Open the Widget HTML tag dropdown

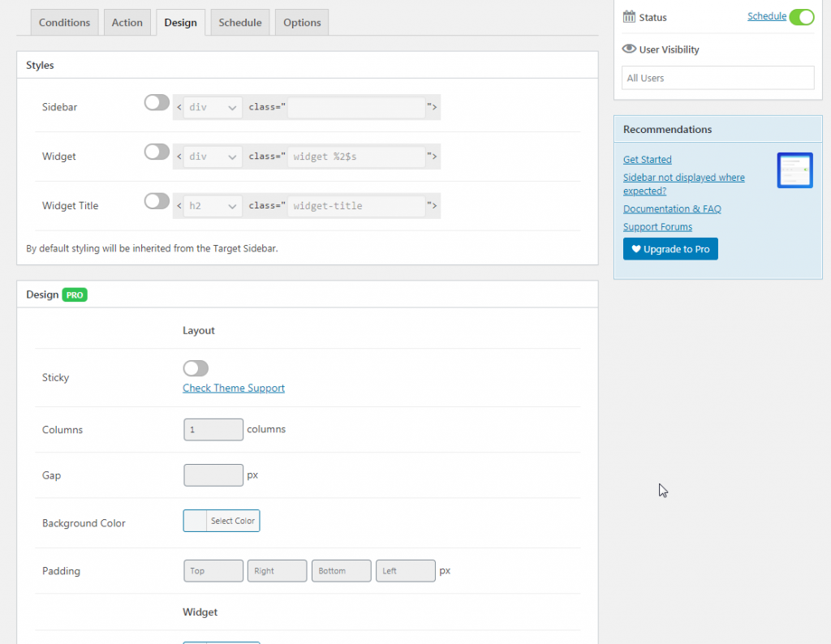tap(213, 157)
